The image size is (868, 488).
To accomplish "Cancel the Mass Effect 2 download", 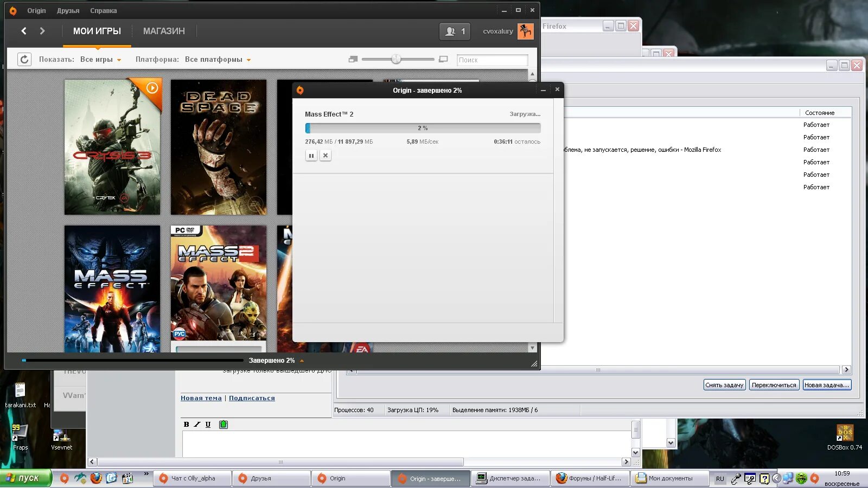I will pyautogui.click(x=325, y=156).
